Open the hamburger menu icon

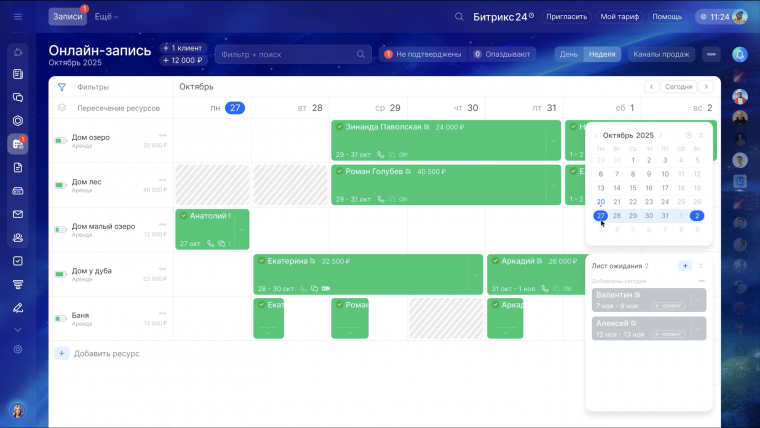click(18, 16)
